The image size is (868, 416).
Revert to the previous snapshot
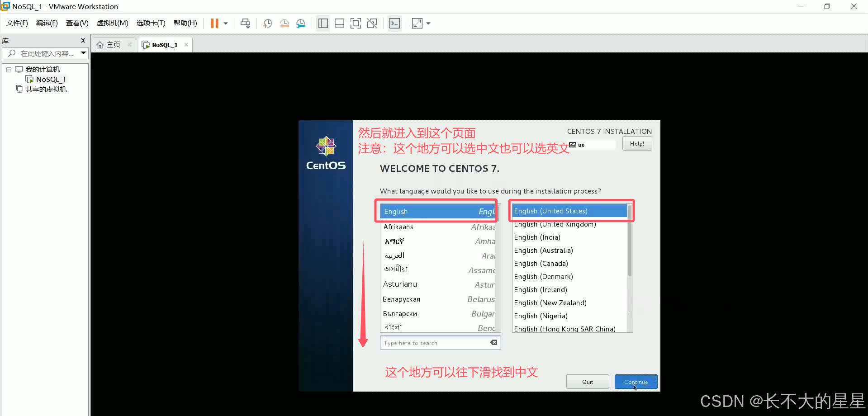pos(284,23)
